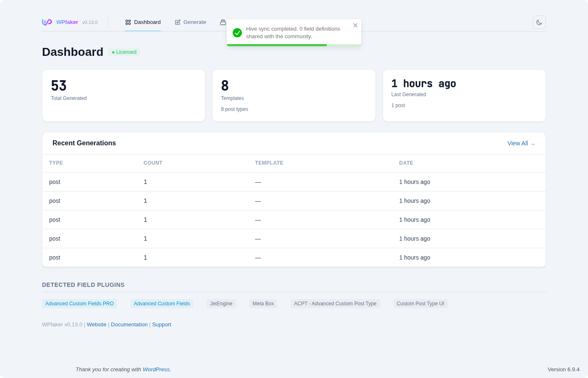Click the WPfaker logo icon
The height and width of the screenshot is (378, 588).
pos(47,22)
